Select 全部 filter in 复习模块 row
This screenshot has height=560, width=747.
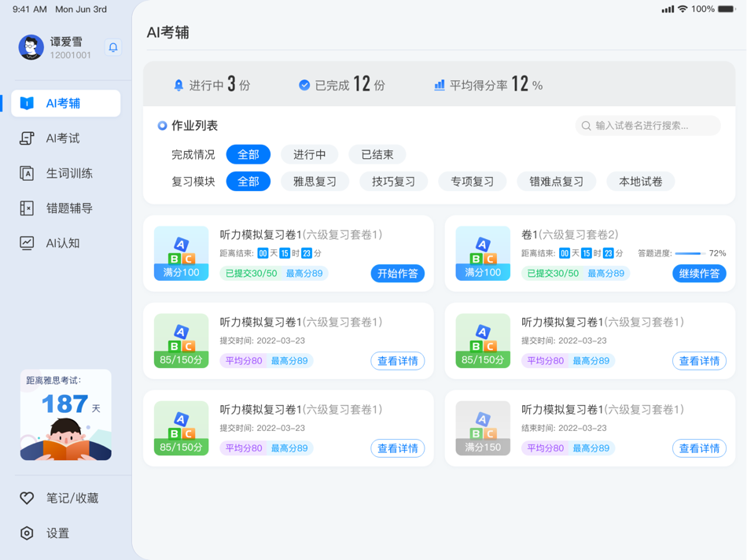pos(248,182)
